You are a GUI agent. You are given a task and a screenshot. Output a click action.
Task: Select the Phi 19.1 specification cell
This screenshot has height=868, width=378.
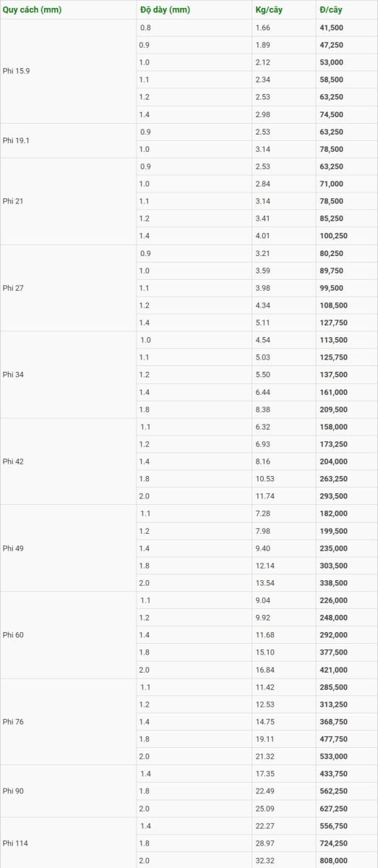click(68, 140)
